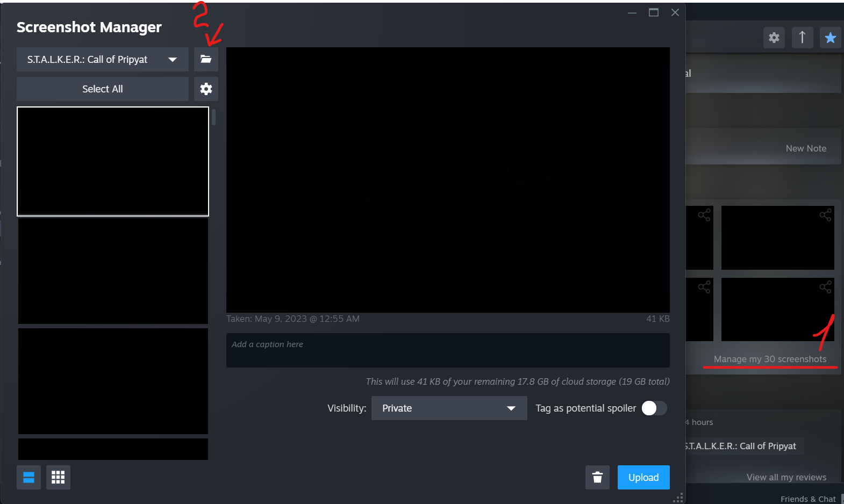
Task: Upload the selected screenshot
Action: (643, 477)
